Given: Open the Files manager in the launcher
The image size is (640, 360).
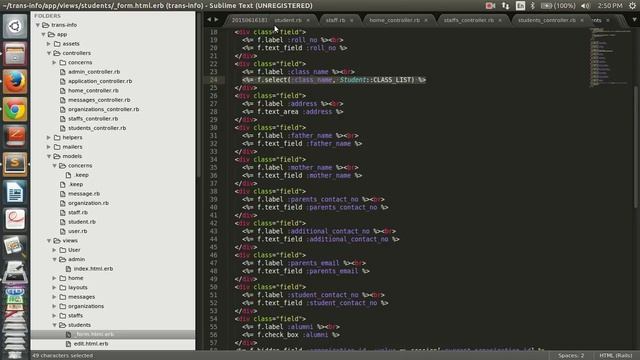Looking at the screenshot, I should tap(15, 54).
